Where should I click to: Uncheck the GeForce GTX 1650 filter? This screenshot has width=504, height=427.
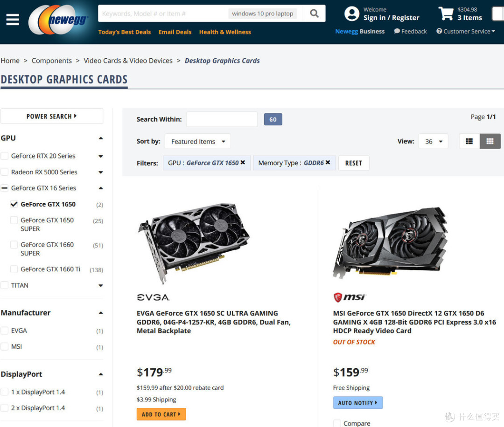(x=14, y=204)
